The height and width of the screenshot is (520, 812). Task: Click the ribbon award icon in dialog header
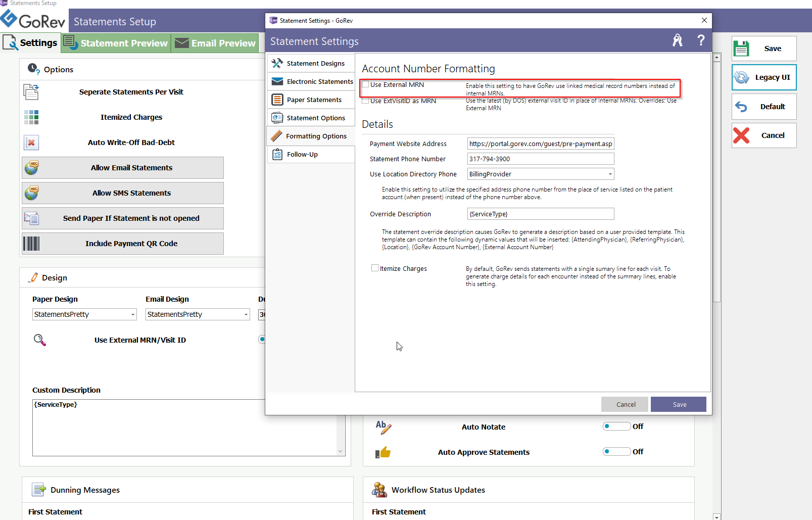click(x=678, y=40)
